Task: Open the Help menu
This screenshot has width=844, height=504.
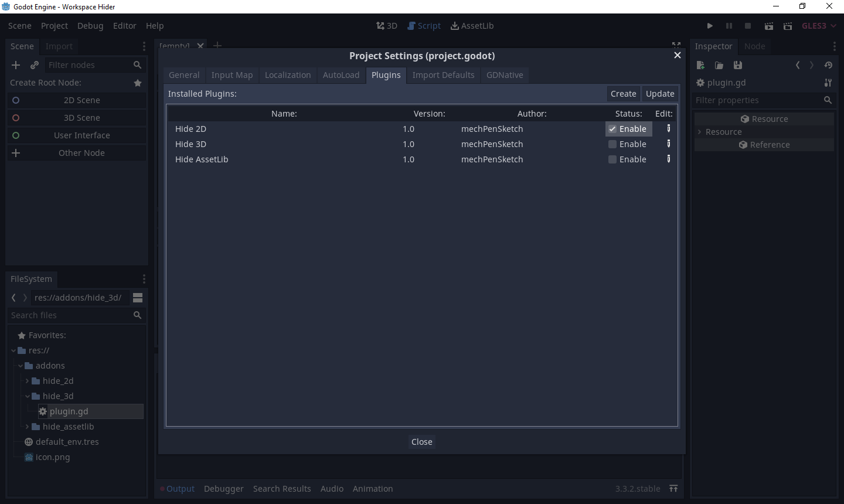Action: [x=155, y=26]
